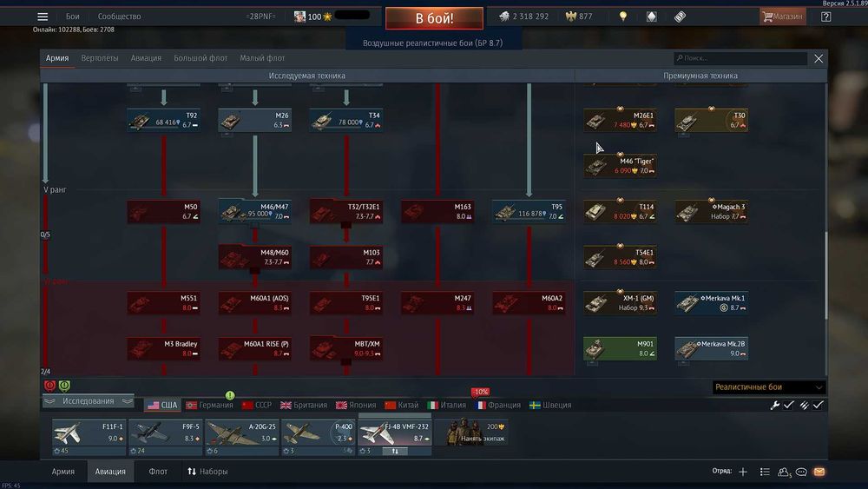
Task: Click the player avatar icon
Action: pyautogui.click(x=299, y=17)
